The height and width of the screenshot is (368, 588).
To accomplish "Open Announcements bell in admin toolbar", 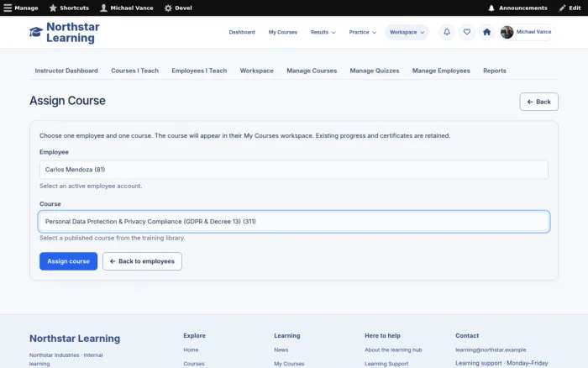I will pyautogui.click(x=517, y=8).
